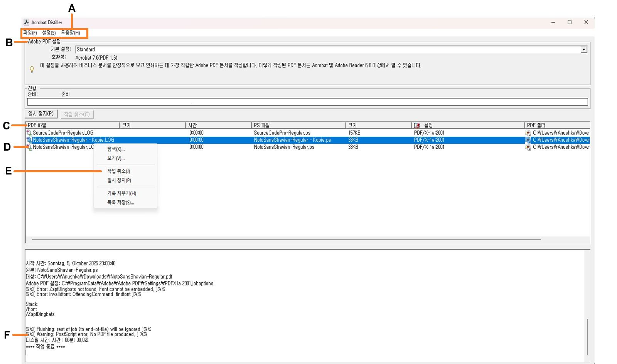Click the lightbulb hint icon
The width and height of the screenshot is (617, 364).
32,70
